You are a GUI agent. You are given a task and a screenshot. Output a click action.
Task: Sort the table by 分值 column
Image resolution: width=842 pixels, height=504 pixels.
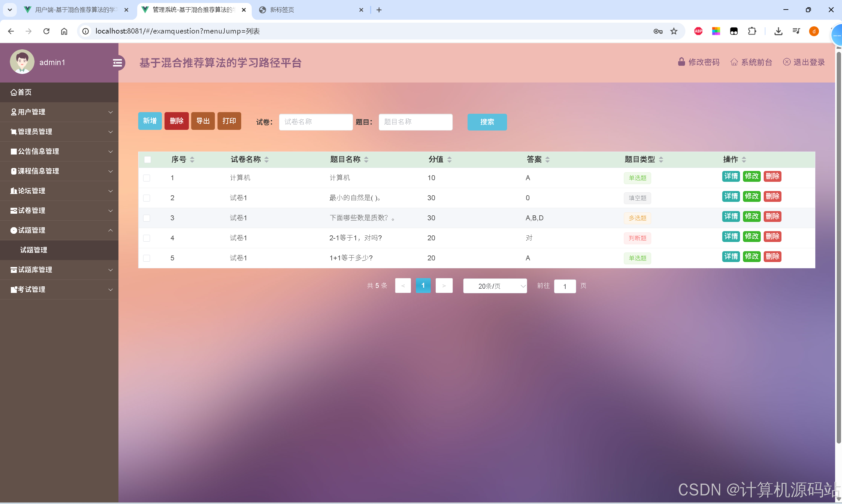tap(449, 159)
